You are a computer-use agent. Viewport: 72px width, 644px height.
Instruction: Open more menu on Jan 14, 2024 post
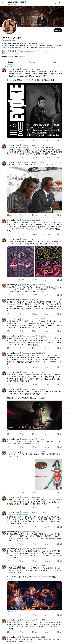point(61,220)
